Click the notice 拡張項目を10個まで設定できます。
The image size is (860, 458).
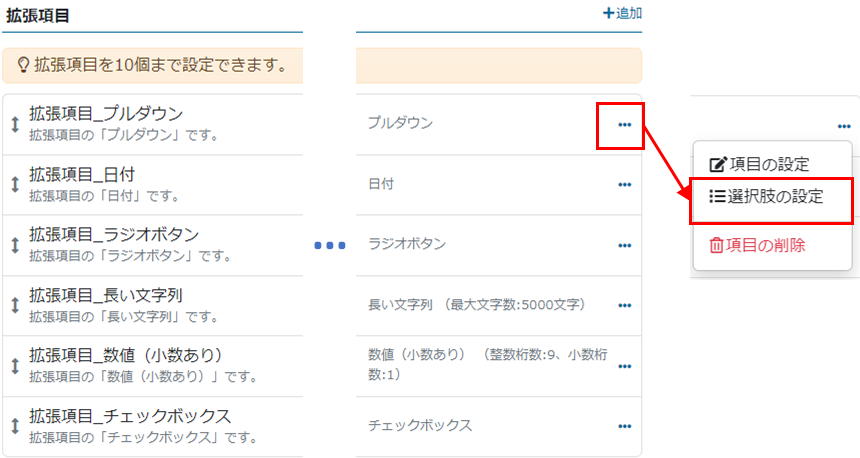(x=161, y=65)
